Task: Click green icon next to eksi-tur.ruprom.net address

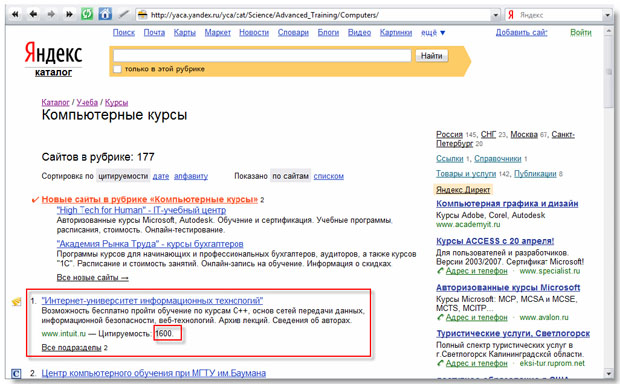Action: click(x=440, y=363)
